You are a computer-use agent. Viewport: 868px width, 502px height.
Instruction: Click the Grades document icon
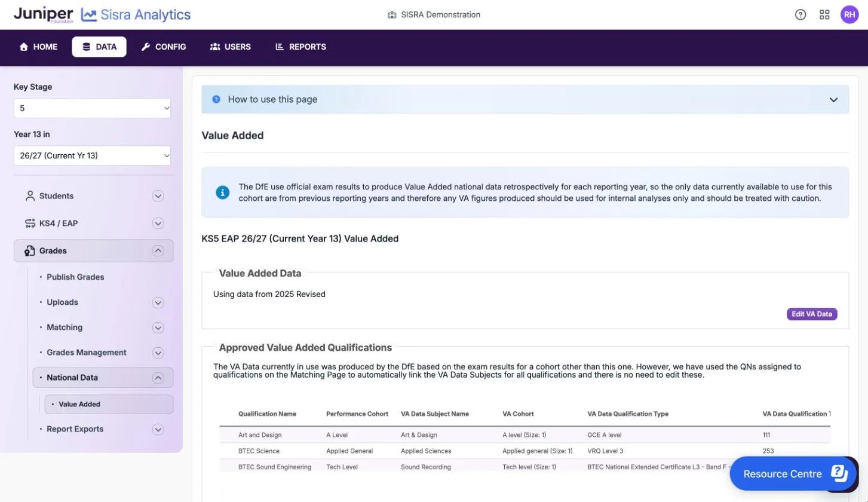click(x=30, y=251)
